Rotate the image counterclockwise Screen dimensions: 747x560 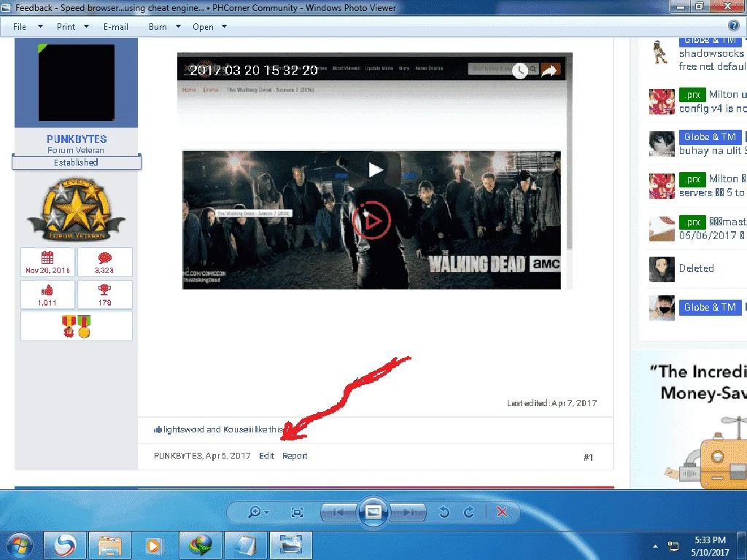(444, 512)
